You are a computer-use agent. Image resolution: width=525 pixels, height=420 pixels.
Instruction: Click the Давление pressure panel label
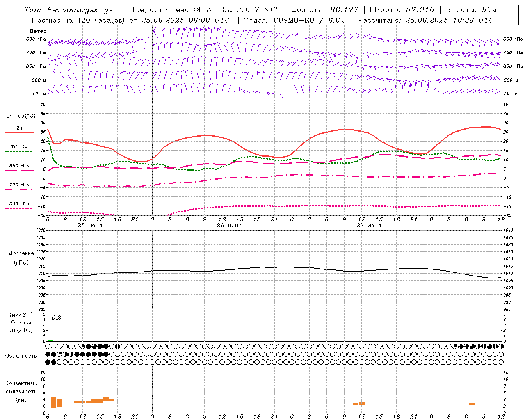[21, 253]
